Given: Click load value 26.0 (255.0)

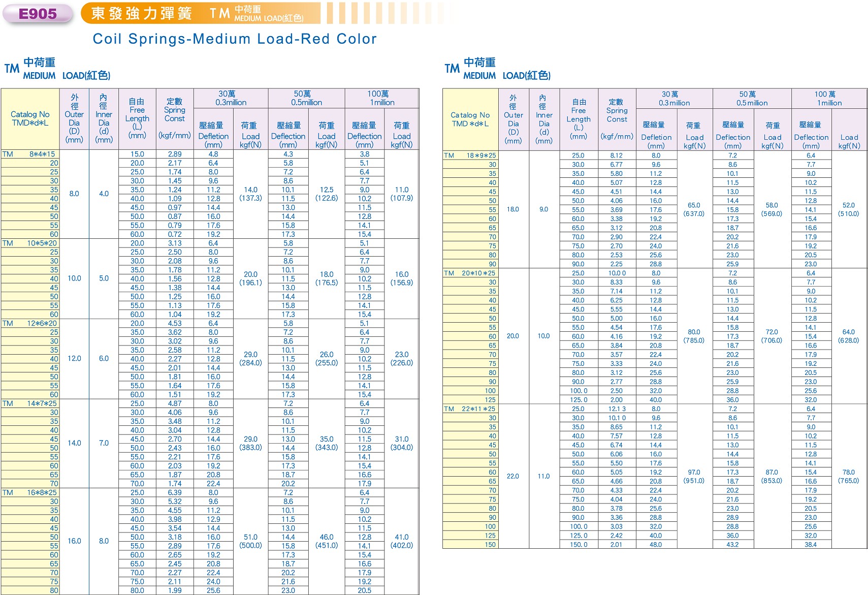Looking at the screenshot, I should pos(327,359).
